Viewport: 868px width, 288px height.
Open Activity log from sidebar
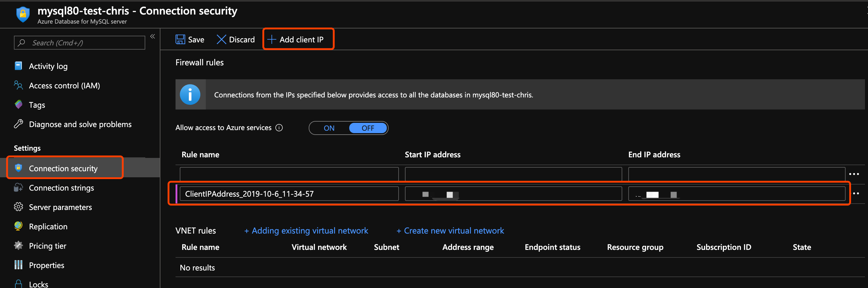(48, 66)
